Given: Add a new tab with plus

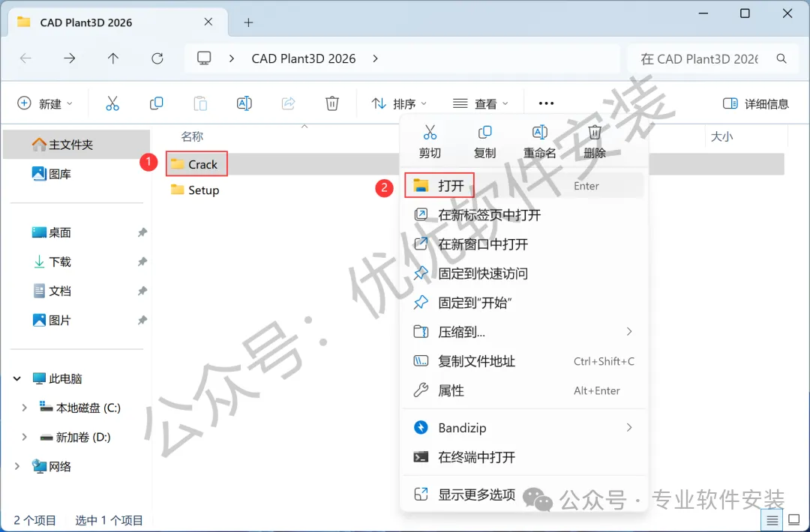Looking at the screenshot, I should [248, 22].
